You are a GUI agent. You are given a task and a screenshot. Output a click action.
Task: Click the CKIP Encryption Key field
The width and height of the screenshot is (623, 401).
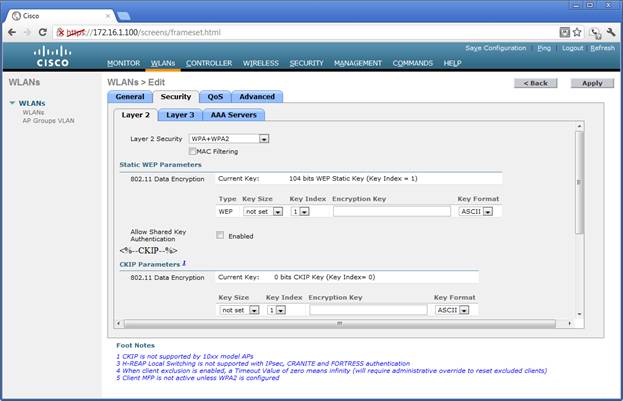[x=368, y=310]
